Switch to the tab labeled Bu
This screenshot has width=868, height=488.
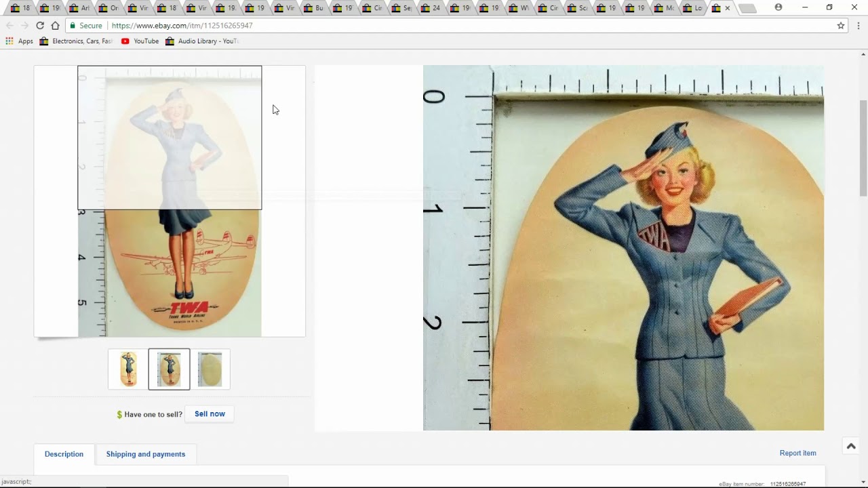(312, 8)
